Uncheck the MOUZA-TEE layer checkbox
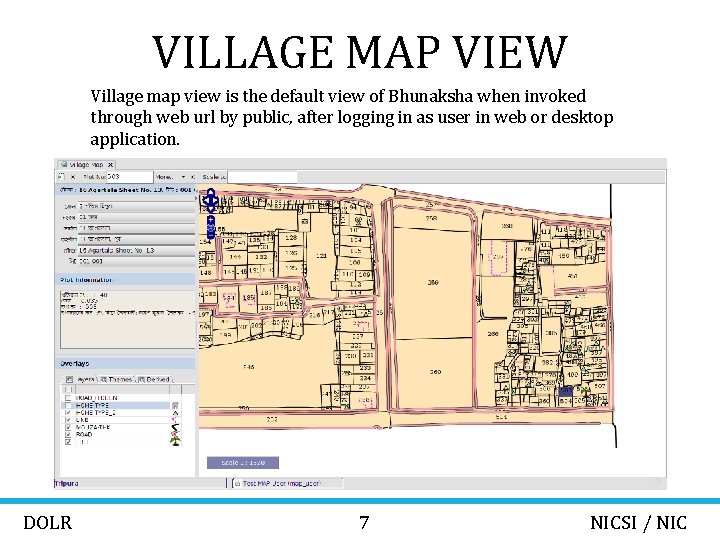Image resolution: width=720 pixels, height=540 pixels. 68,427
